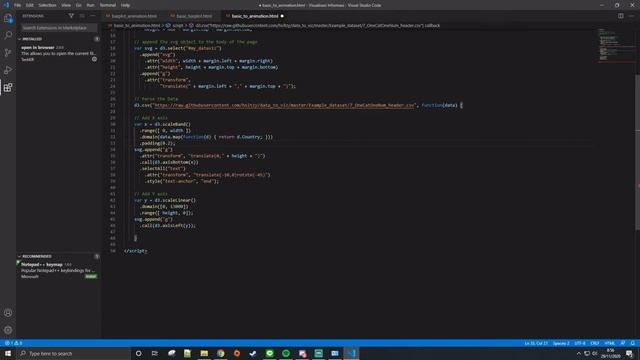This screenshot has height=360, width=640.
Task: Change file encoding UTF-8
Action: pos(580,343)
